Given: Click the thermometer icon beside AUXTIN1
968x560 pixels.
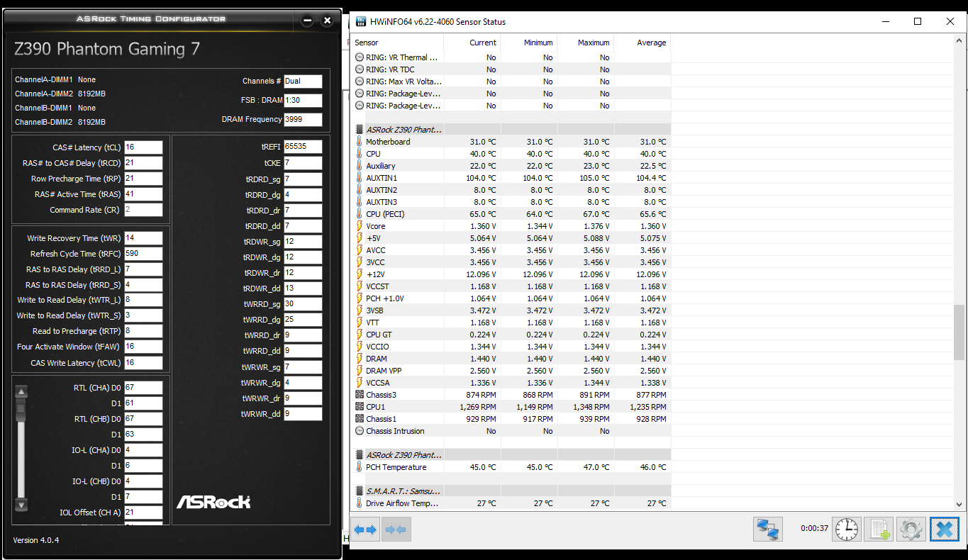Looking at the screenshot, I should pyautogui.click(x=360, y=178).
